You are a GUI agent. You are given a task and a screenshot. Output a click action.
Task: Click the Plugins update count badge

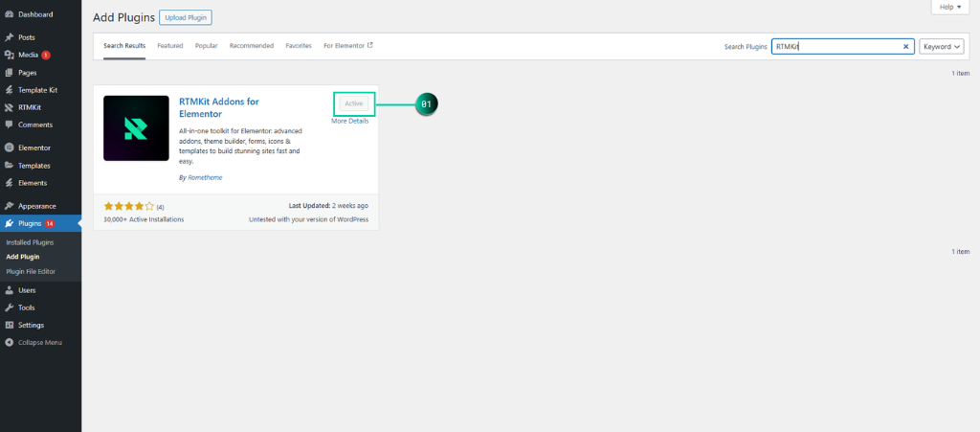(50, 223)
